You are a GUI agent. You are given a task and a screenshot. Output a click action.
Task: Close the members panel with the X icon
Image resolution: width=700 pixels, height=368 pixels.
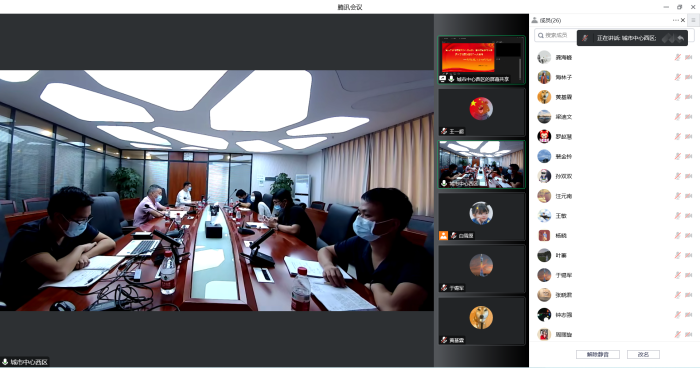683,20
